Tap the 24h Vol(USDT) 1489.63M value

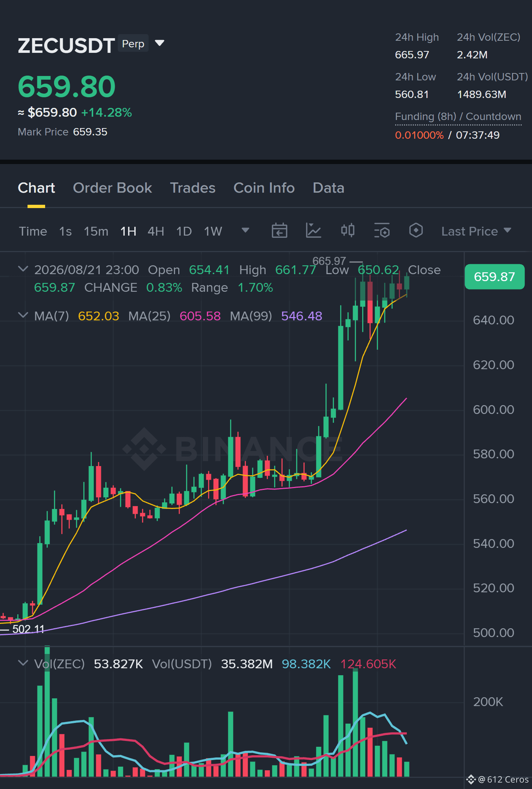pos(482,95)
